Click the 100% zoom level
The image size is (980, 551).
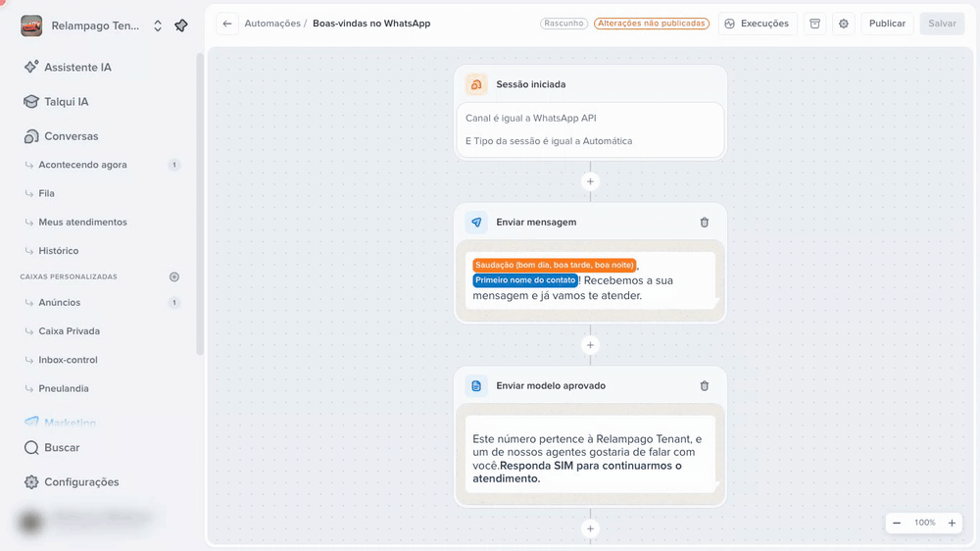pos(924,523)
